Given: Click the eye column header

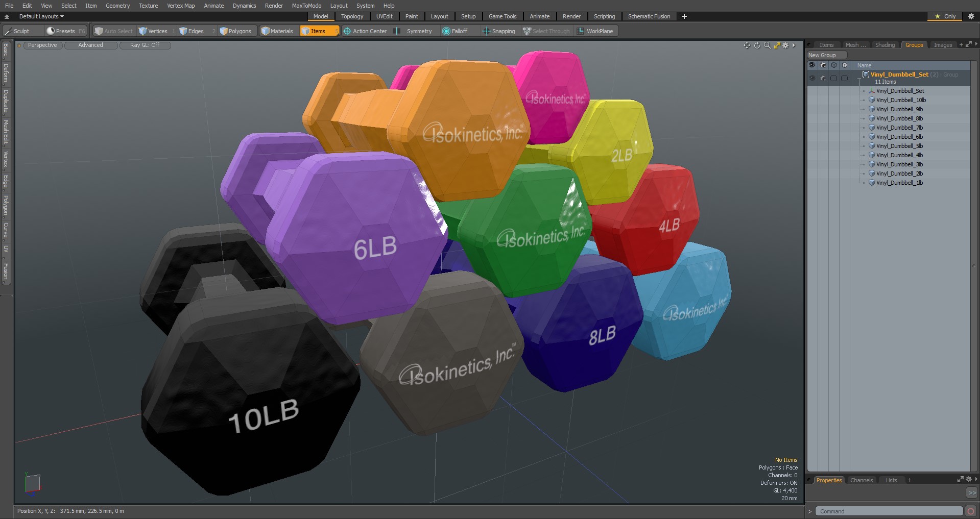Looking at the screenshot, I should (x=812, y=65).
